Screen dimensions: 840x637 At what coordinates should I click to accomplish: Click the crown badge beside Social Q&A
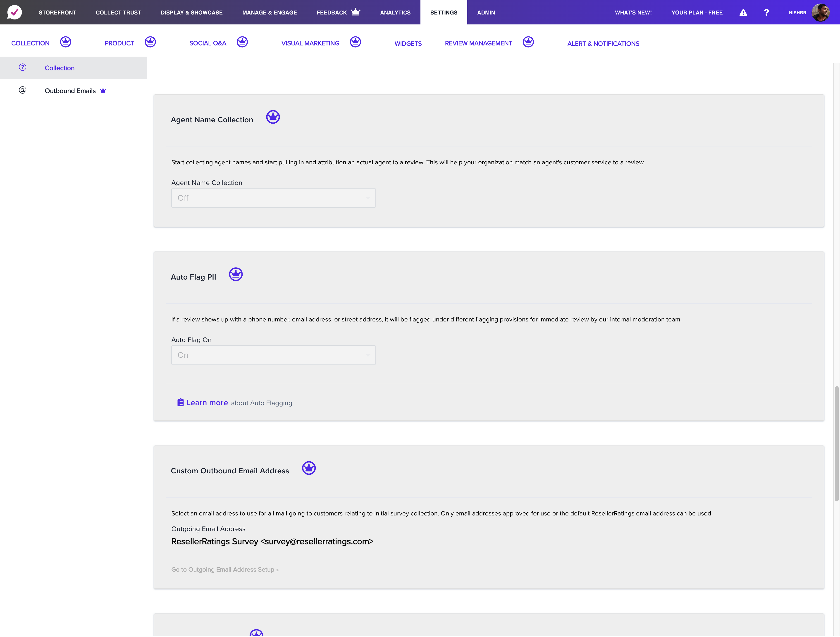(242, 42)
